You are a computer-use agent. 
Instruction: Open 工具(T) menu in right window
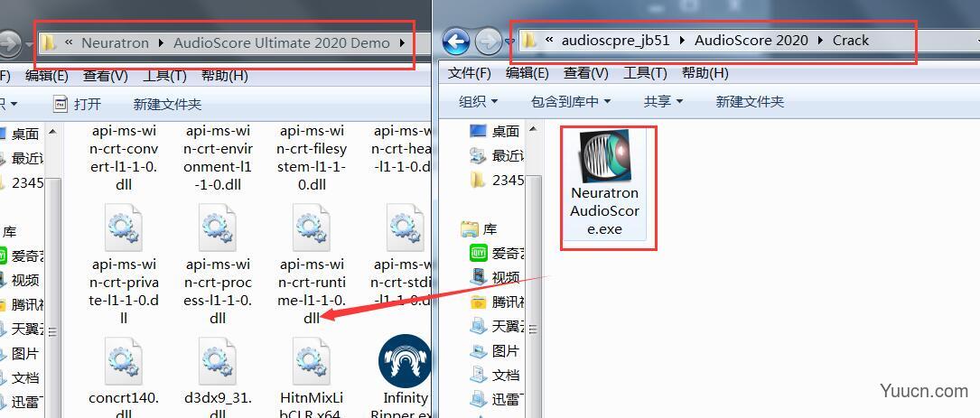(x=645, y=73)
